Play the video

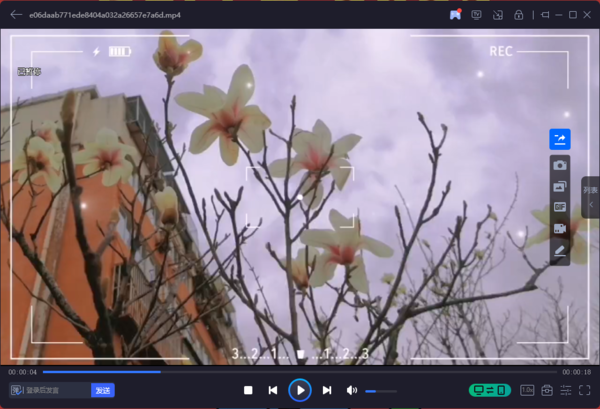click(300, 390)
